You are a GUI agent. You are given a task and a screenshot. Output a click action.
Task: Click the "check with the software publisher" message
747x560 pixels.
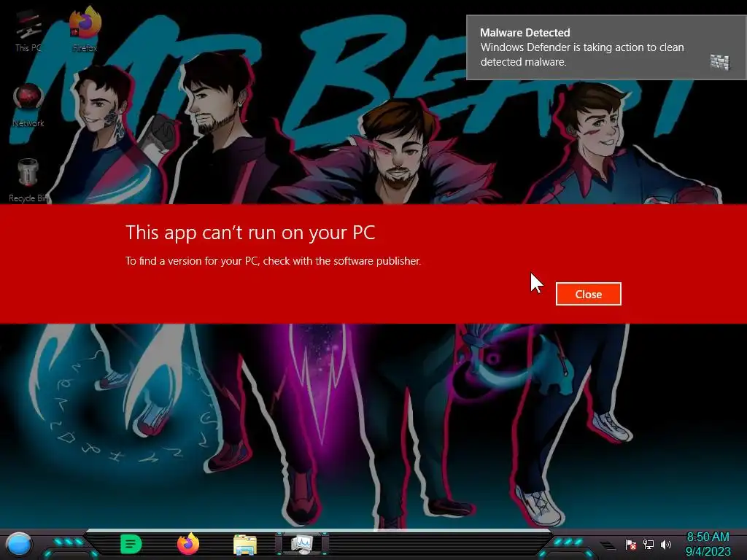pos(342,261)
